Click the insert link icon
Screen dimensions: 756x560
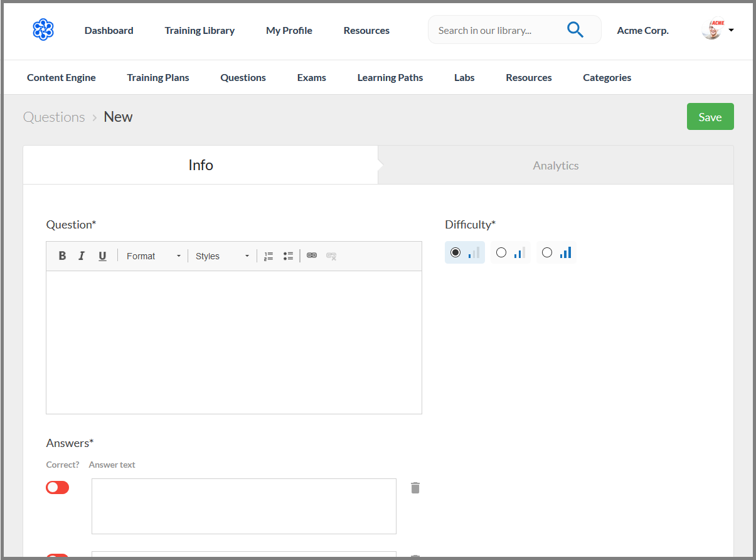pos(312,256)
